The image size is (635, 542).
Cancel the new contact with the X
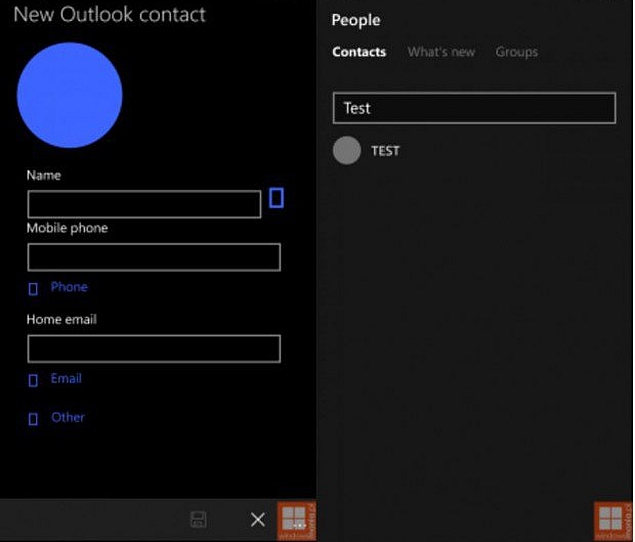[x=258, y=520]
